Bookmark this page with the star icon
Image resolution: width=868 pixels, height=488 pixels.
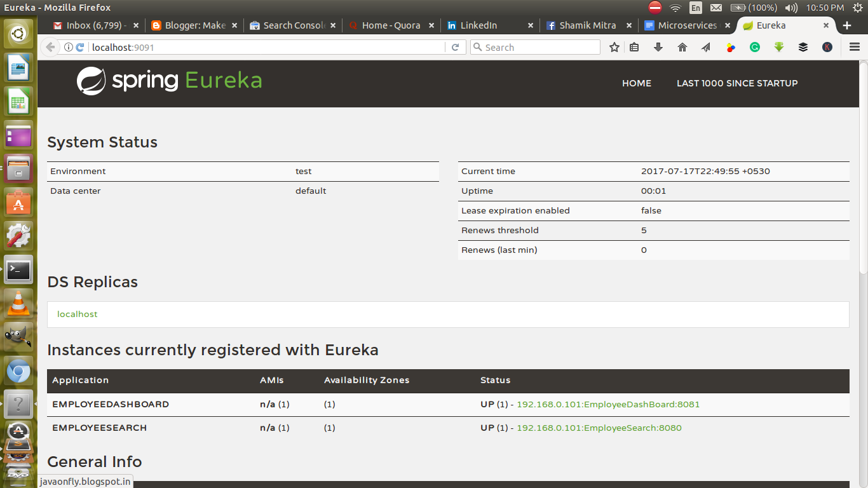[x=614, y=47]
